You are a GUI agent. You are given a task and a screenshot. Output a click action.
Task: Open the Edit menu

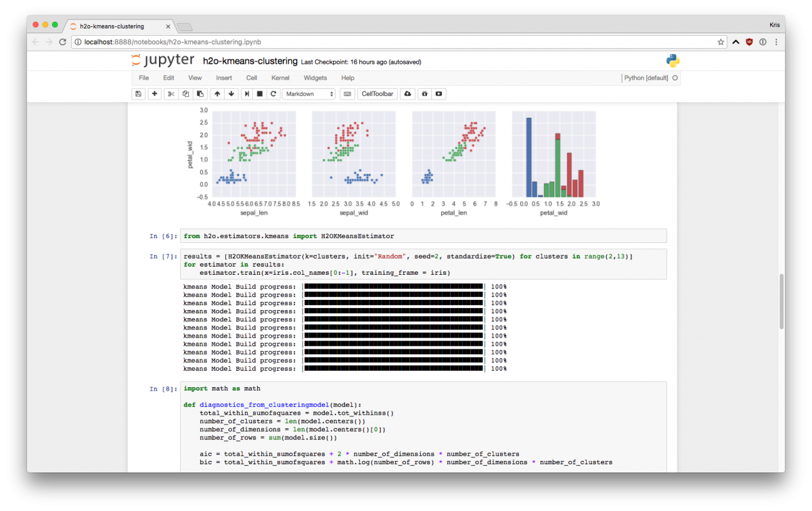tap(168, 78)
